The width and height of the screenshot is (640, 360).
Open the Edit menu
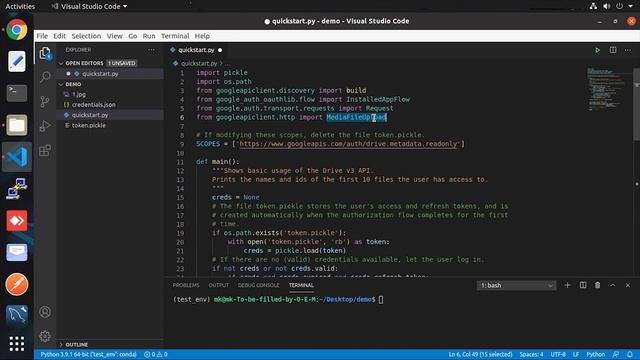pos(59,36)
